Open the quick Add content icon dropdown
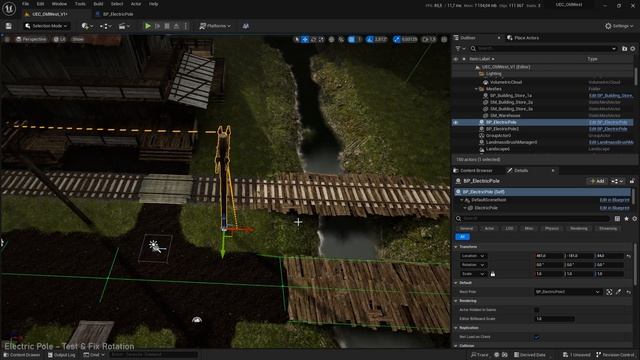 pos(86,26)
